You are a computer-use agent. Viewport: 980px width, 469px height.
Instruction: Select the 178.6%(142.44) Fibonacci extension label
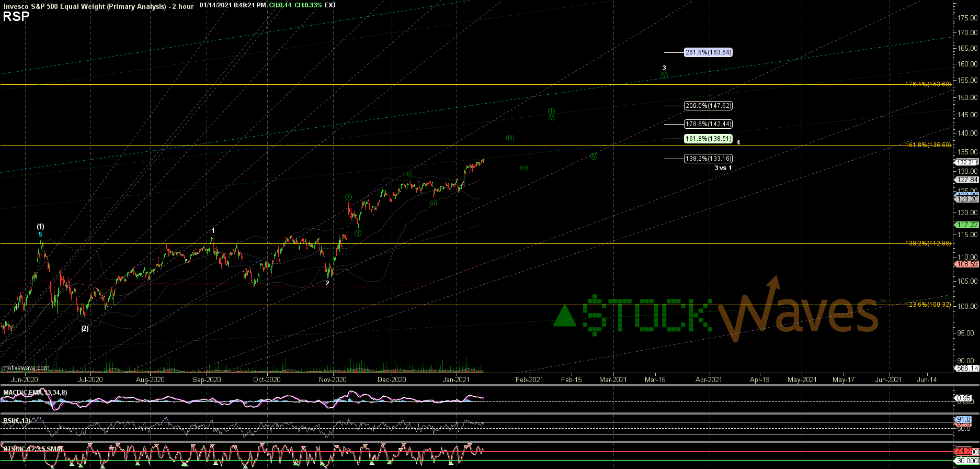[x=708, y=125]
